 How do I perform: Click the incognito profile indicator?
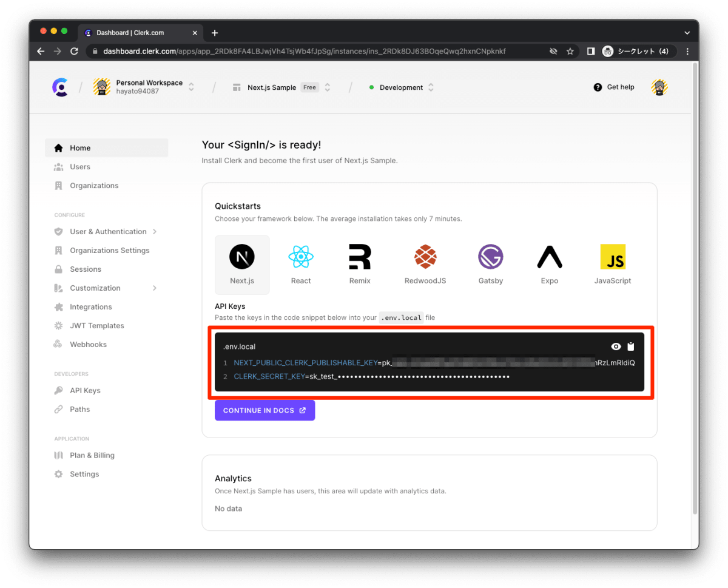coord(638,52)
